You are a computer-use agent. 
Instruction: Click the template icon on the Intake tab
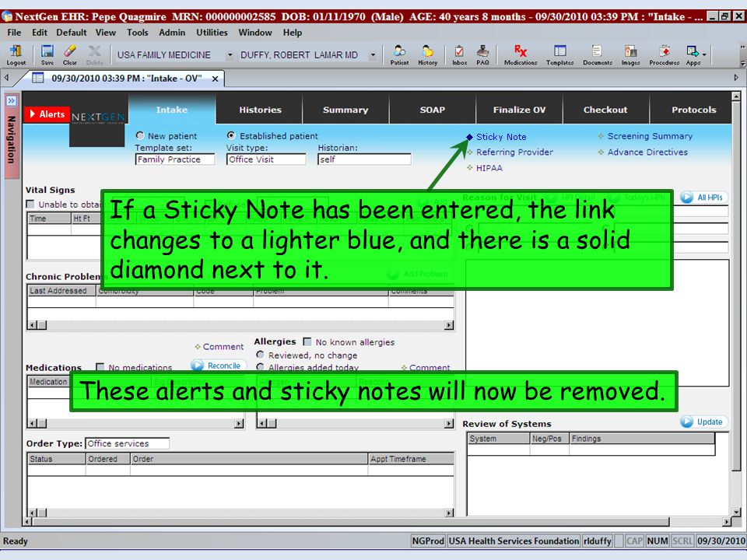37,78
